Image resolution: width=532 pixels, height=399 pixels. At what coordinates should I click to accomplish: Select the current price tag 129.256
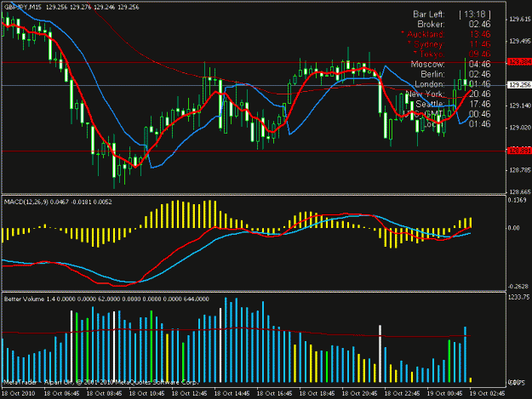coord(519,85)
